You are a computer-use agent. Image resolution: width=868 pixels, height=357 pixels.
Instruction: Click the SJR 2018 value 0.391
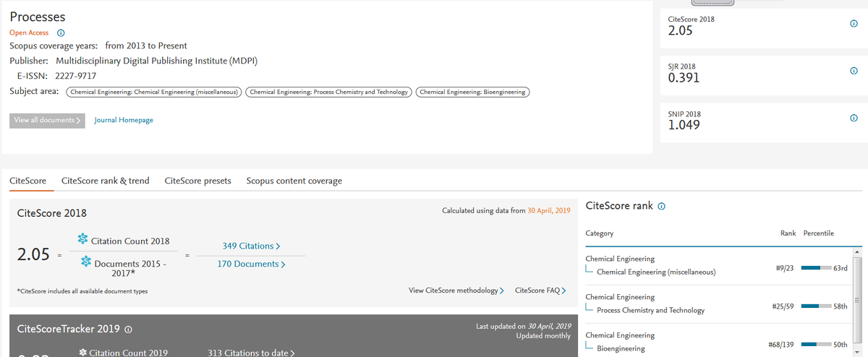[x=684, y=78]
